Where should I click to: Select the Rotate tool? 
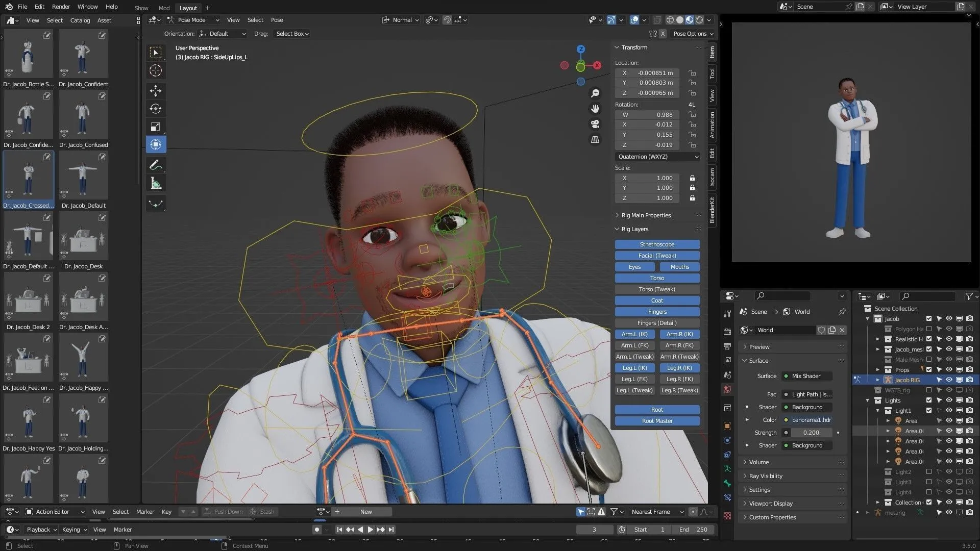tap(156, 108)
